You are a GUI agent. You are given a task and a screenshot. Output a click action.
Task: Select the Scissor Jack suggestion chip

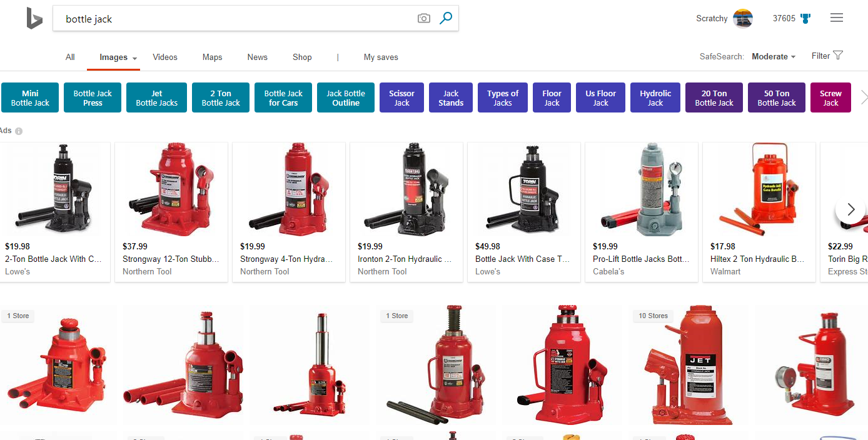[x=401, y=98]
